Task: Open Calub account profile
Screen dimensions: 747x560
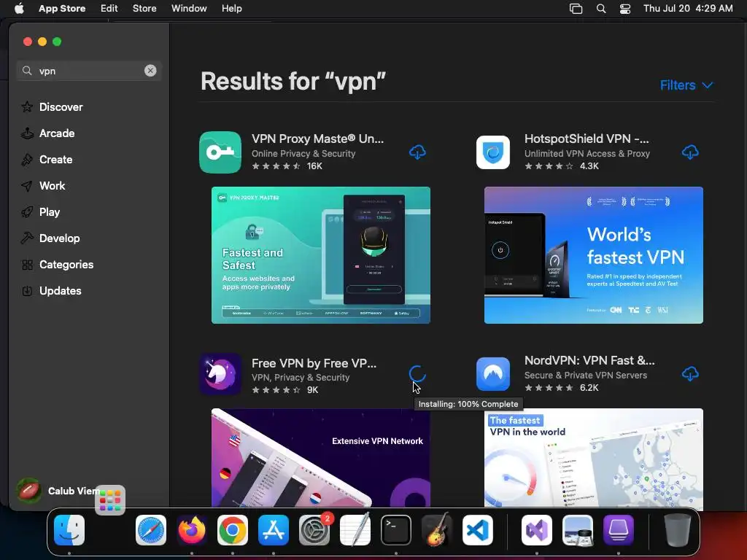Action: coord(58,491)
